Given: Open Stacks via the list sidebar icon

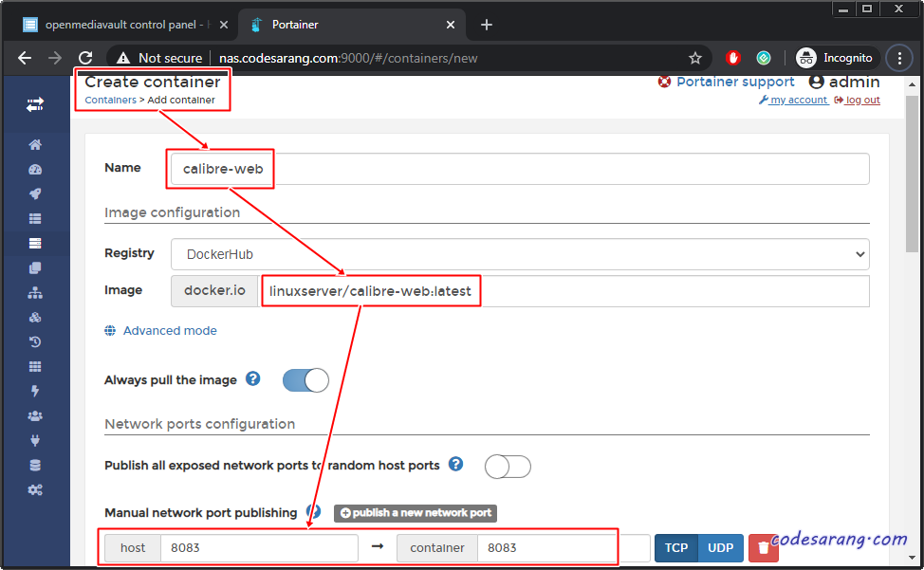Looking at the screenshot, I should pos(35,218).
